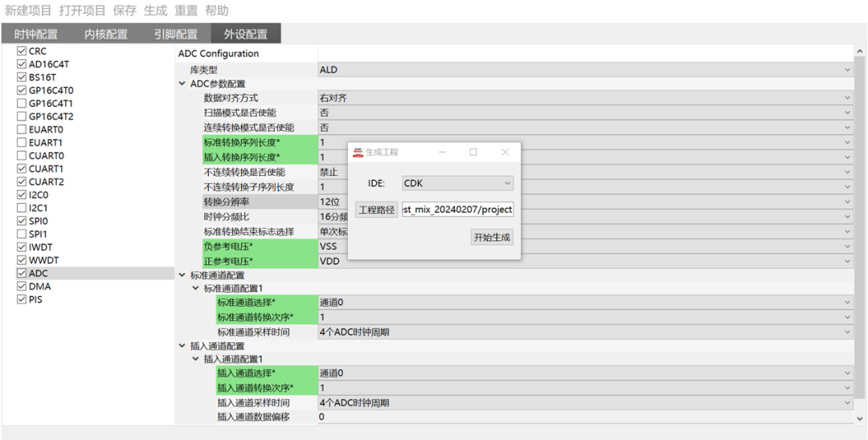This screenshot has height=440, width=868.
Task: Open the 正参考电压 VDD dropdown
Action: pyautogui.click(x=586, y=261)
